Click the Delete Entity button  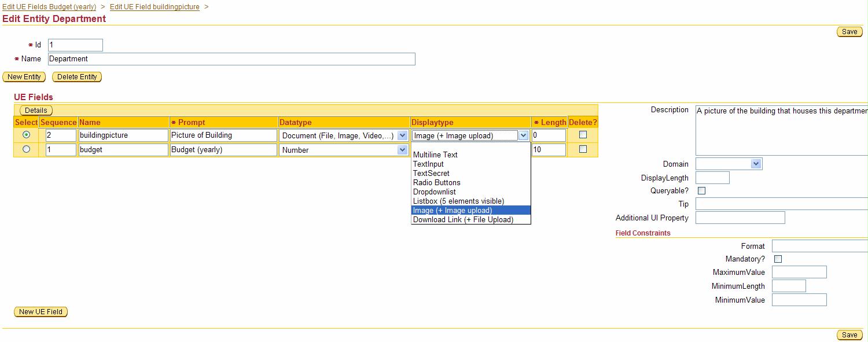[77, 77]
